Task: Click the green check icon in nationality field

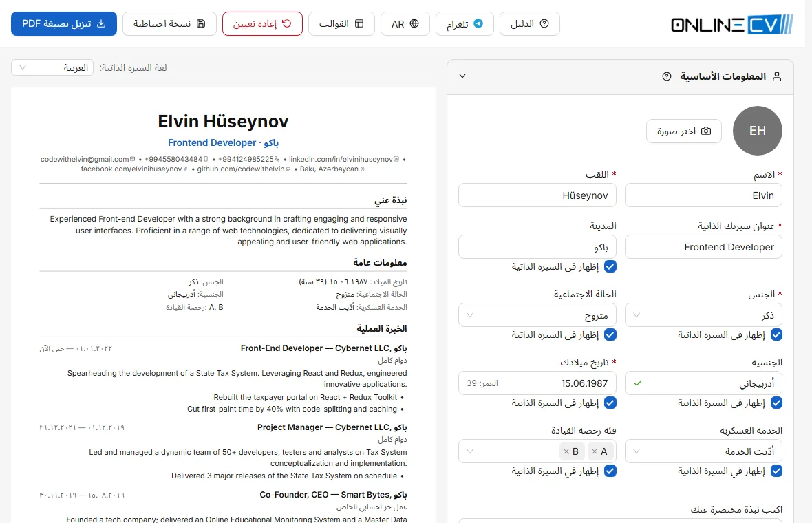Action: point(638,384)
